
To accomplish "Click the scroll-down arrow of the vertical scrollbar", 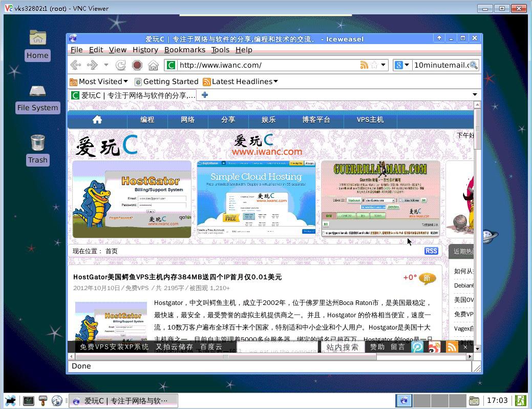I will point(477,349).
